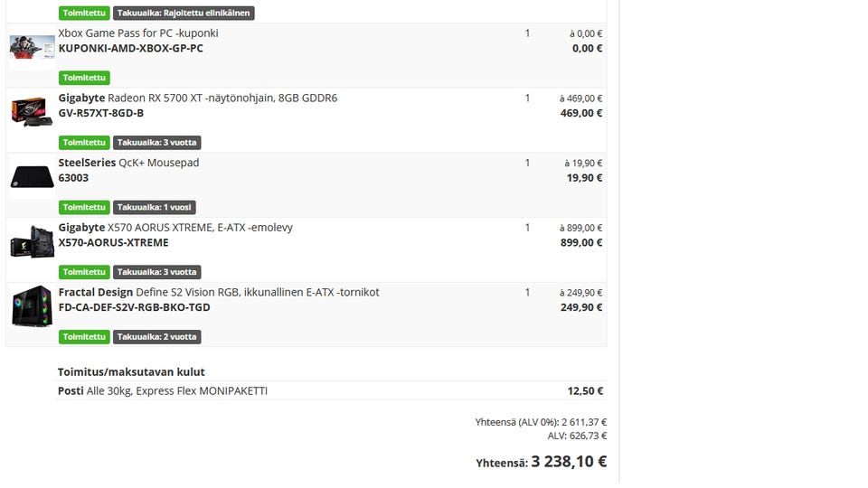Screen dimensions: 868x488
Task: Click Toimitettu badge under Xbox Game Pass
Action: pyautogui.click(x=84, y=78)
